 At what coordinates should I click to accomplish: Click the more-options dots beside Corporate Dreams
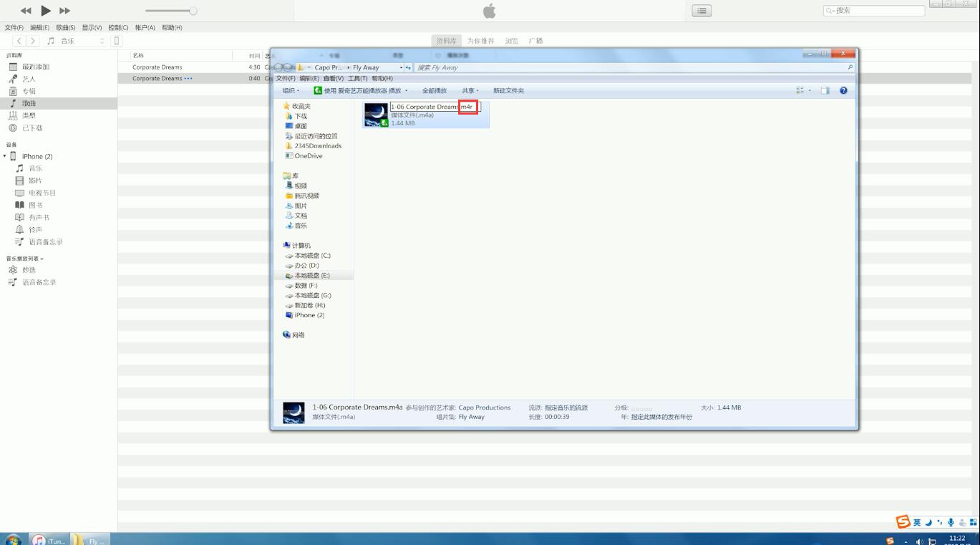pyautogui.click(x=188, y=78)
